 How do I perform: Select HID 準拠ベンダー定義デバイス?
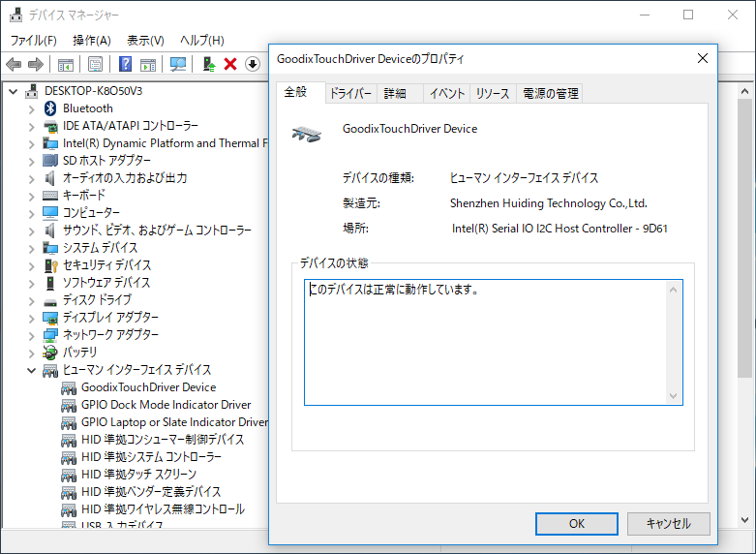[151, 491]
